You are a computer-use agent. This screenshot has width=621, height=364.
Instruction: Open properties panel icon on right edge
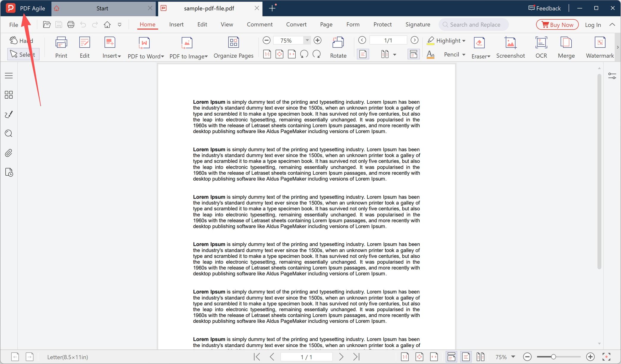point(612,76)
